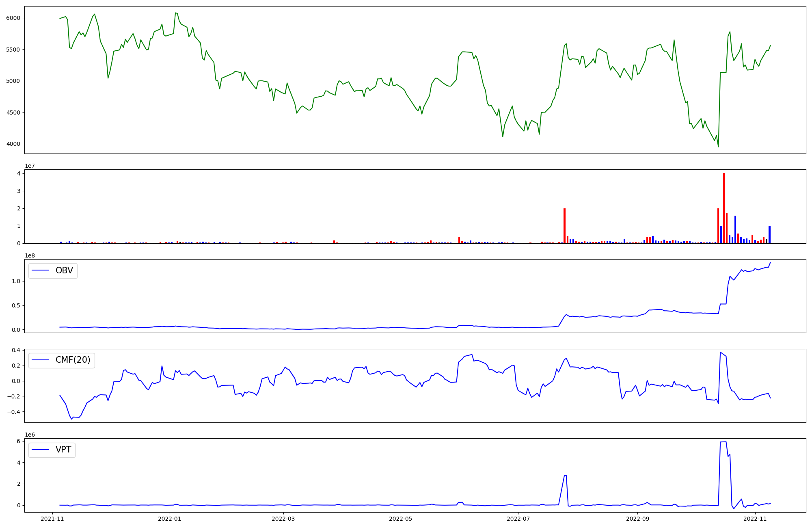Screen dimensions: 812x528
Task: Select the 2021-11 x-axis tick label
Action: click(52, 519)
